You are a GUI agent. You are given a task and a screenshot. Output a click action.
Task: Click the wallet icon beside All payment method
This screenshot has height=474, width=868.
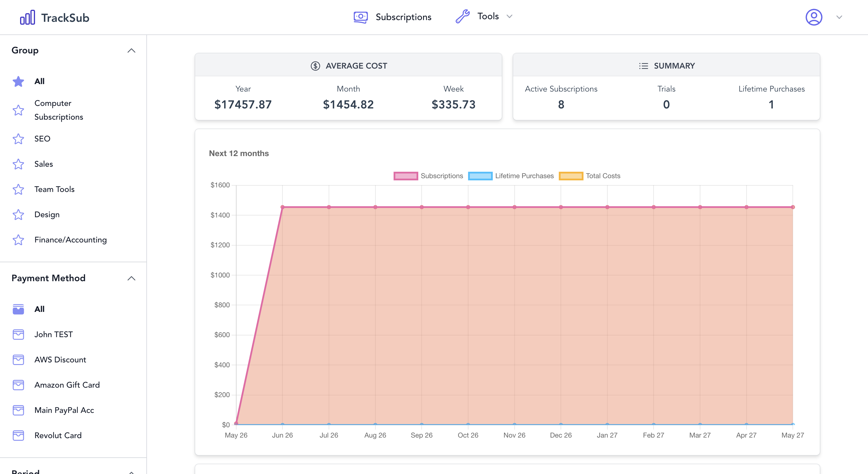pyautogui.click(x=18, y=309)
